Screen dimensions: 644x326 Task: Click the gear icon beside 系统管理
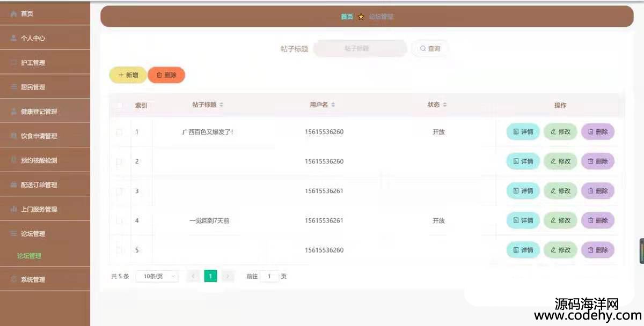[14, 279]
